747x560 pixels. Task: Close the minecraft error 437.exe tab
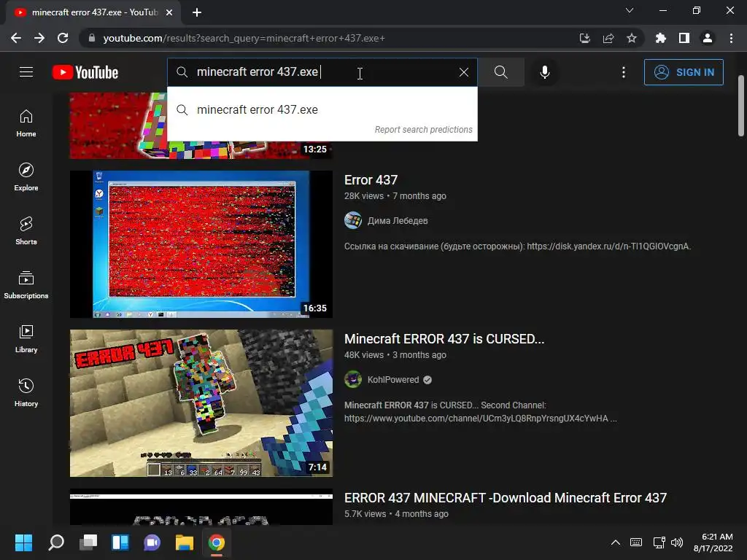169,13
